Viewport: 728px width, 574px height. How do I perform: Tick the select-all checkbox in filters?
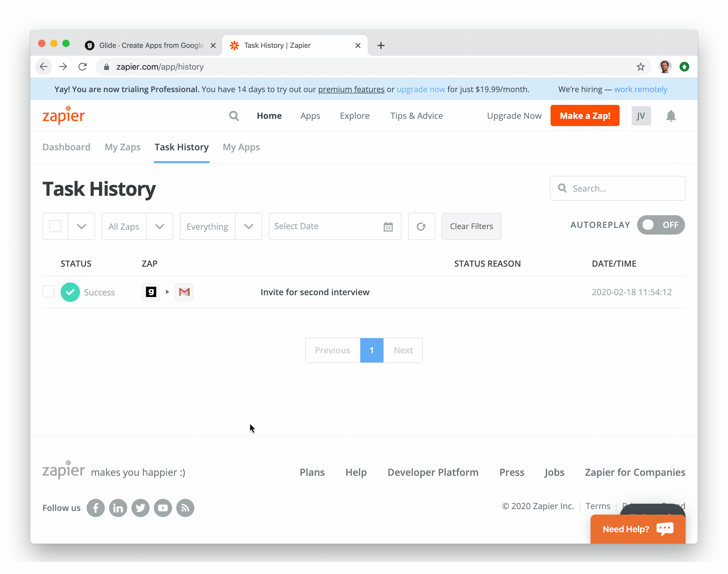(55, 226)
